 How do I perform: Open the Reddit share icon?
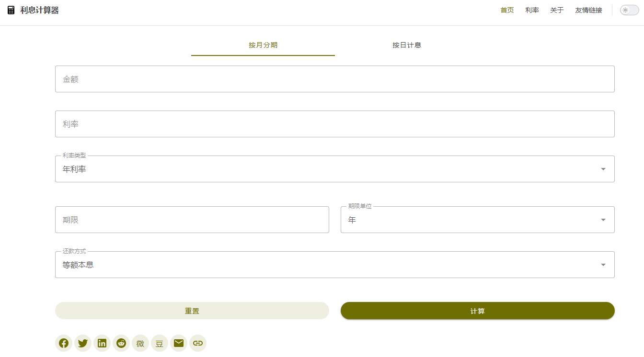click(x=121, y=343)
